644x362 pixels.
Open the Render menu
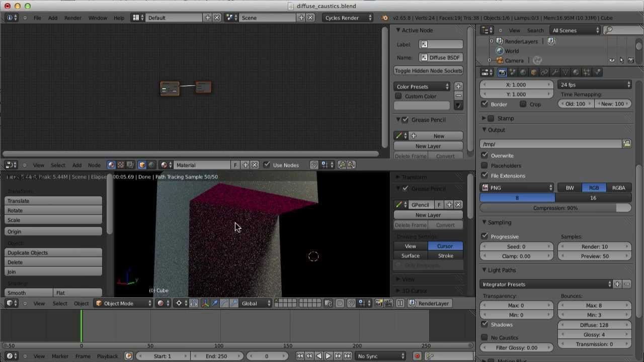(72, 18)
